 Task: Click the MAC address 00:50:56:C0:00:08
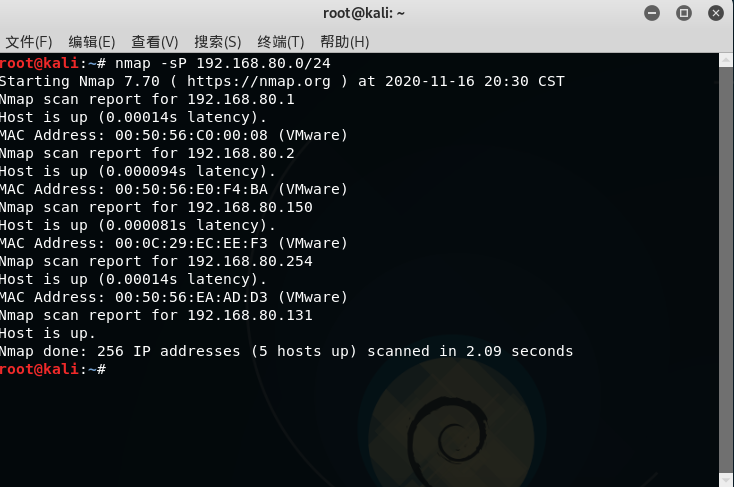click(x=191, y=135)
